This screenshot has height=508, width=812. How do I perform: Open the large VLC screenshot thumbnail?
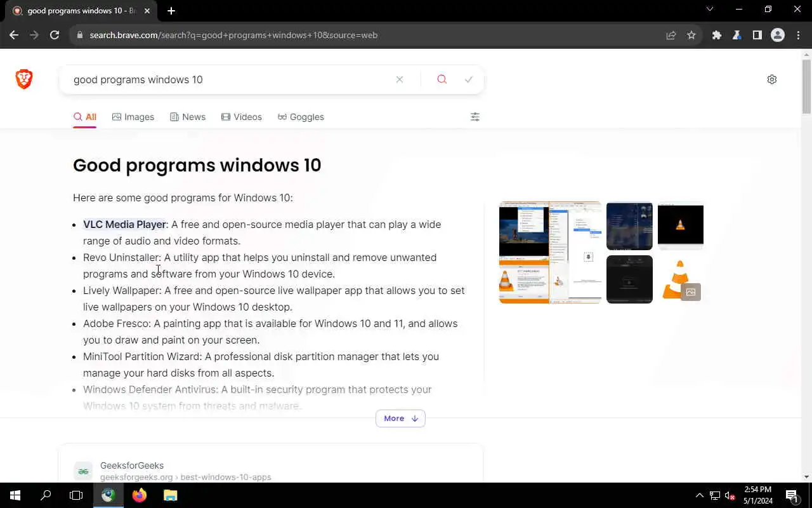click(x=550, y=253)
